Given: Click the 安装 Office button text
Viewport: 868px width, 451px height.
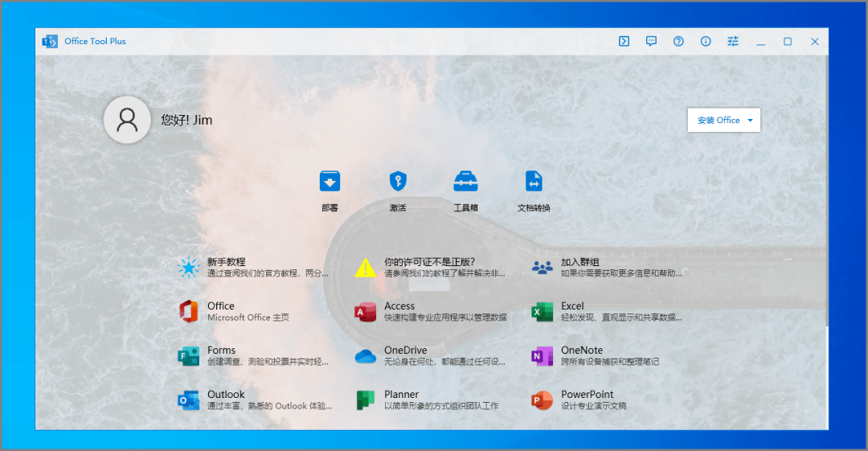Looking at the screenshot, I should (719, 121).
